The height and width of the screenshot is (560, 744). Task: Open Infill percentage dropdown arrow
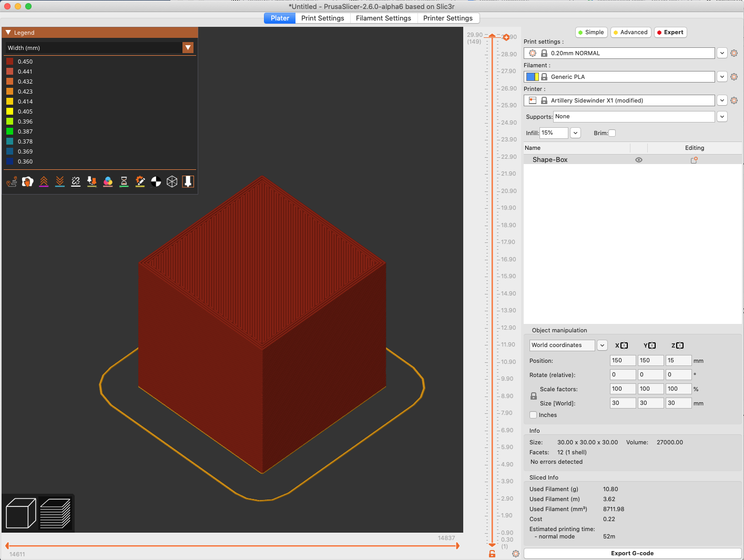[x=576, y=133]
